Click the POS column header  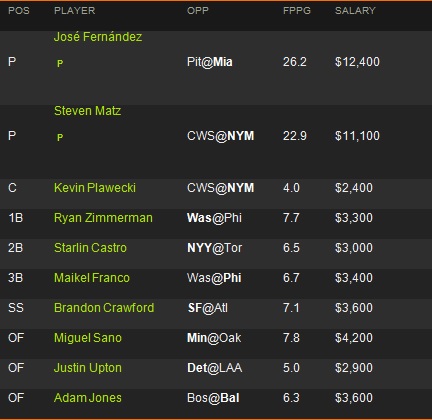(19, 11)
